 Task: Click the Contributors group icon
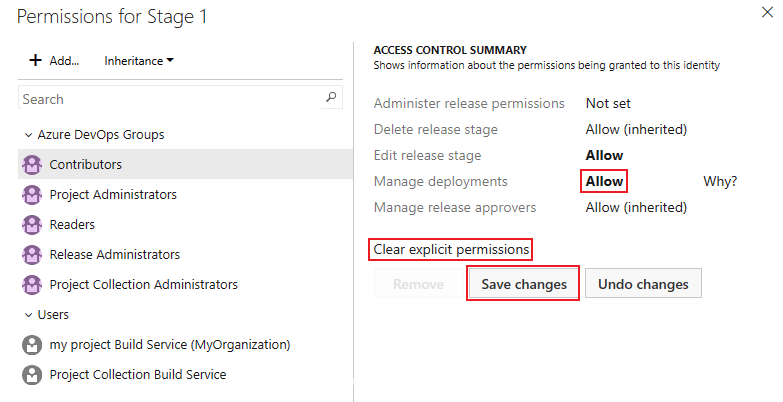tap(31, 164)
